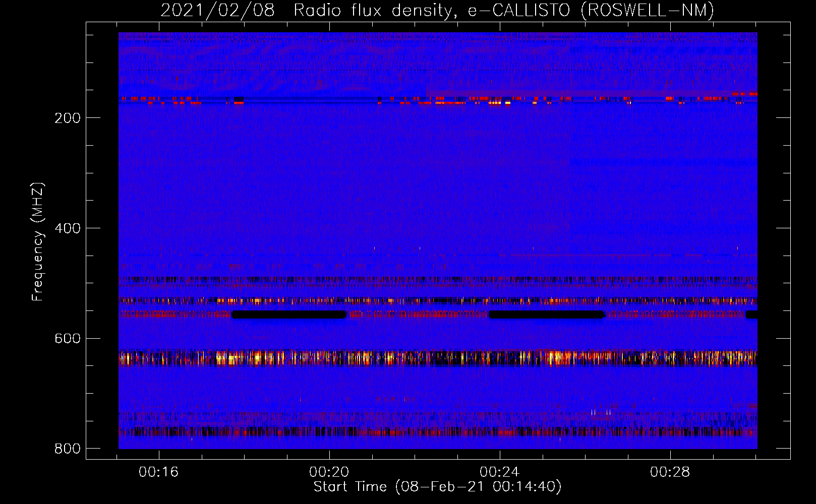Click the Start Time axis label

(x=437, y=487)
